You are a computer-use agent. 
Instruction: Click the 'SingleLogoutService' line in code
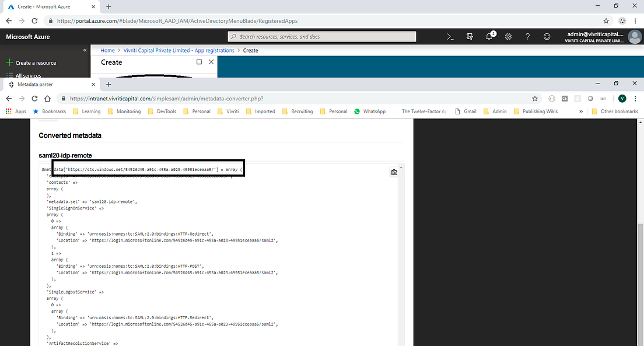click(x=75, y=292)
